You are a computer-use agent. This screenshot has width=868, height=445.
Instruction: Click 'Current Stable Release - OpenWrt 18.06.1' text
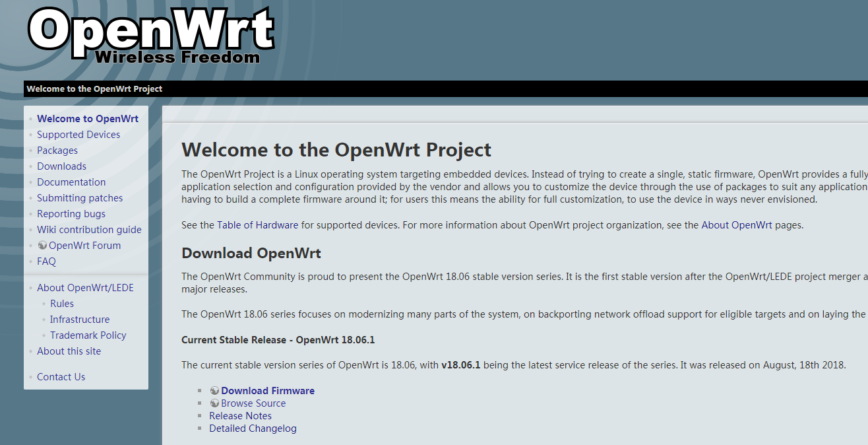278,340
